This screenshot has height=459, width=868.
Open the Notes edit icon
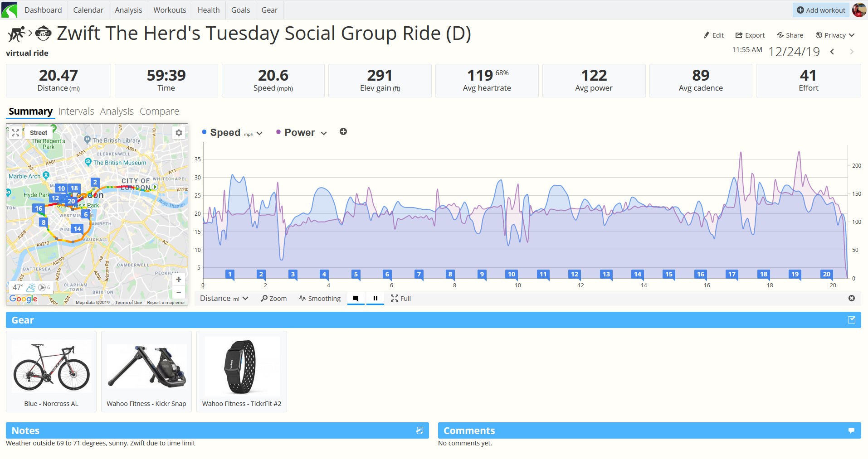(x=419, y=430)
